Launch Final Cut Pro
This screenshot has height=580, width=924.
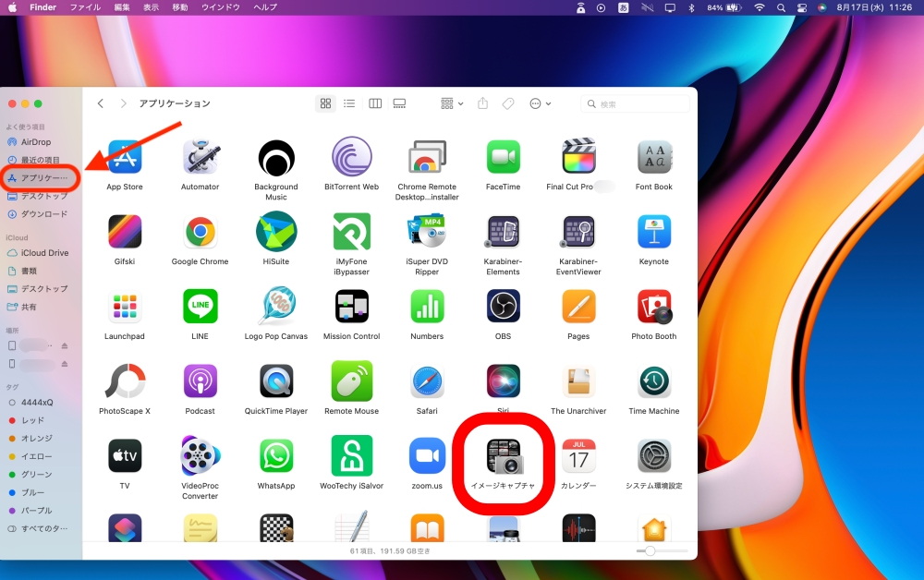(578, 157)
